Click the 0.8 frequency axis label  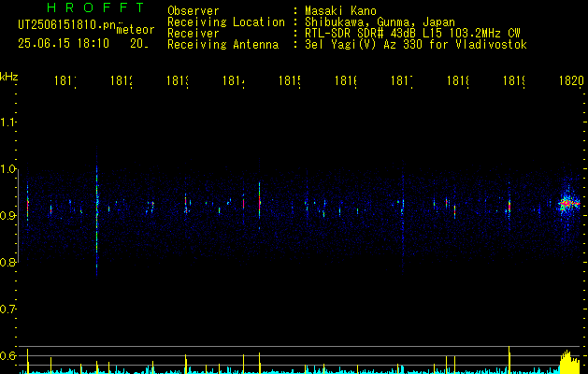(7, 262)
